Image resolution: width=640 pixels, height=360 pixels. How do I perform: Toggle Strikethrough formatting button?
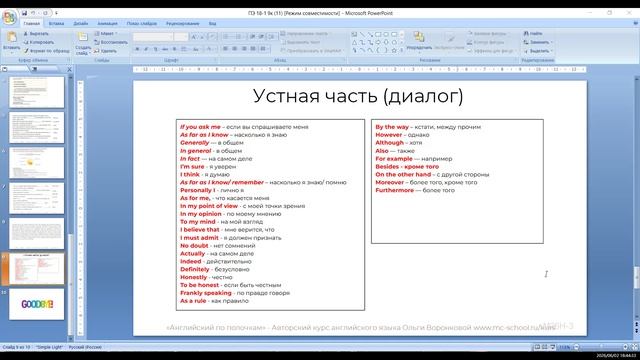click(x=165, y=49)
